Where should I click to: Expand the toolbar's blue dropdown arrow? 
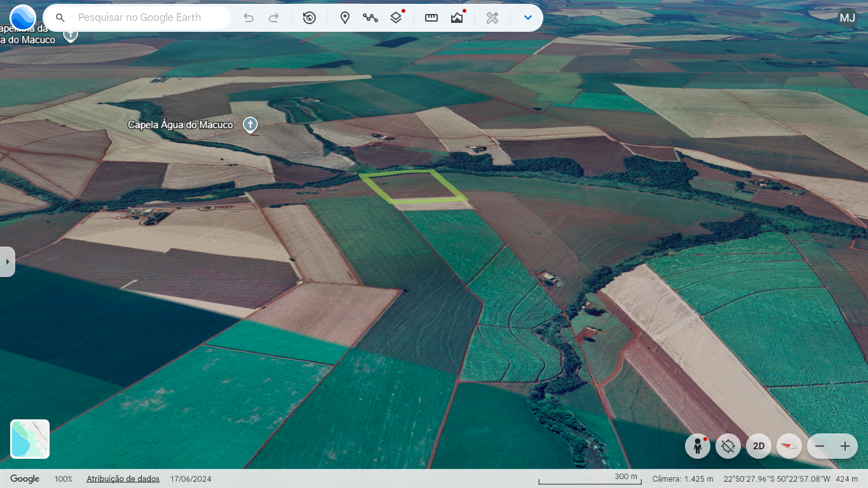click(527, 18)
